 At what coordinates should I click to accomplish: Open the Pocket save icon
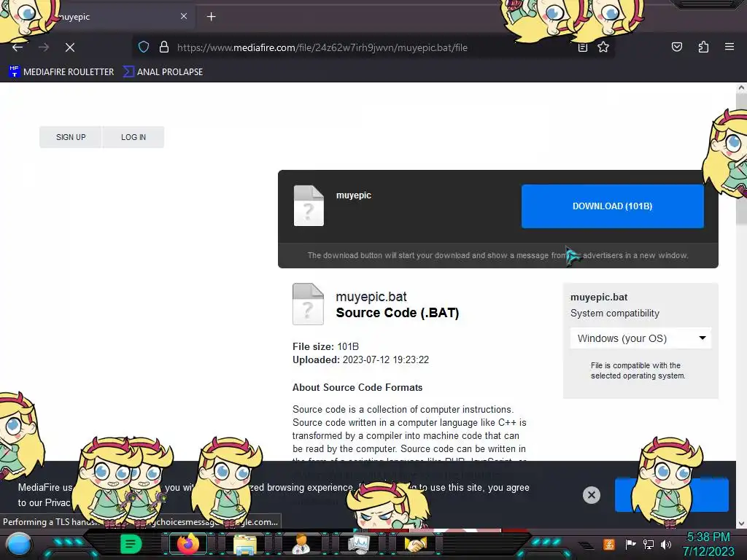pyautogui.click(x=676, y=47)
